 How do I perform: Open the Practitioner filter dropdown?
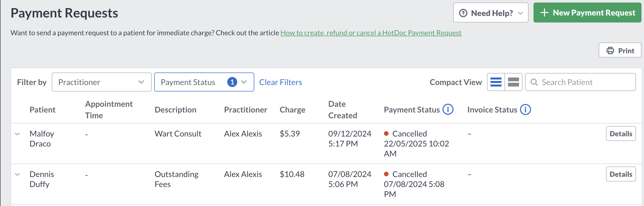pos(101,82)
